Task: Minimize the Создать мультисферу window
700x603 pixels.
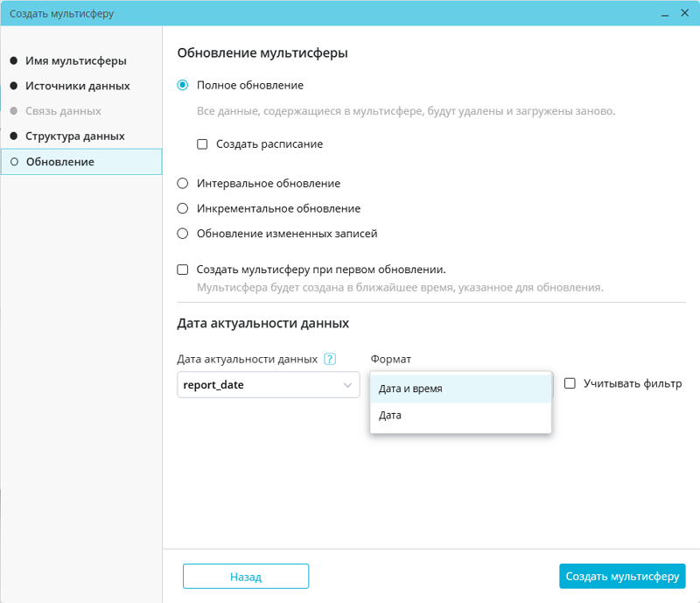Action: pos(637,14)
